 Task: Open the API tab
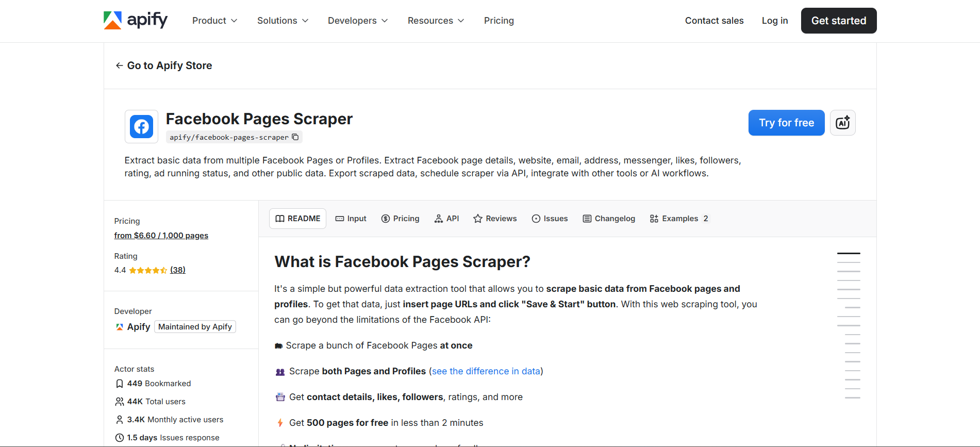coord(447,219)
